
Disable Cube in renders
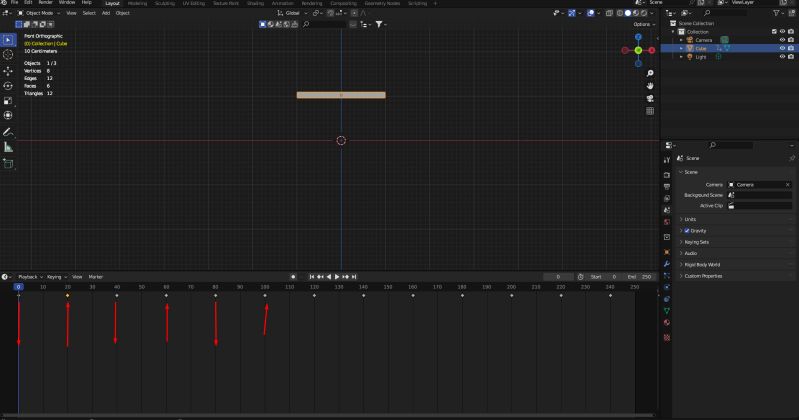coord(791,48)
